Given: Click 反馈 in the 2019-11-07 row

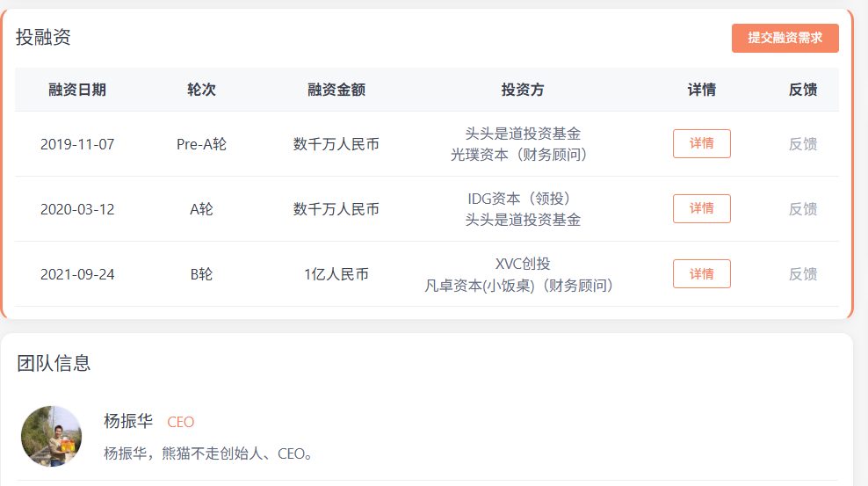Looking at the screenshot, I should coord(803,144).
